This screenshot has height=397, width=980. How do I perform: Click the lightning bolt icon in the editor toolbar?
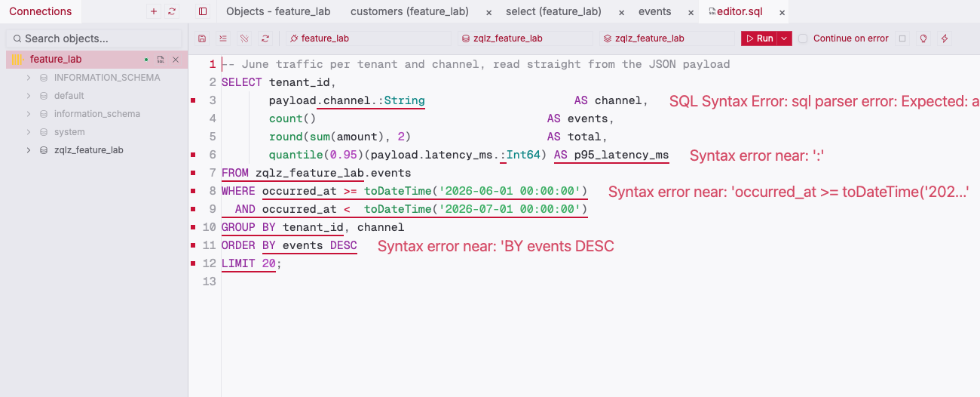(x=944, y=38)
